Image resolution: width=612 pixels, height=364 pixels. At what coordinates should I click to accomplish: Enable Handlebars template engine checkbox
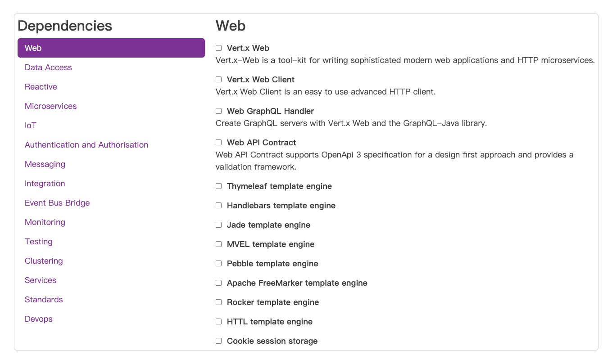[x=218, y=206]
